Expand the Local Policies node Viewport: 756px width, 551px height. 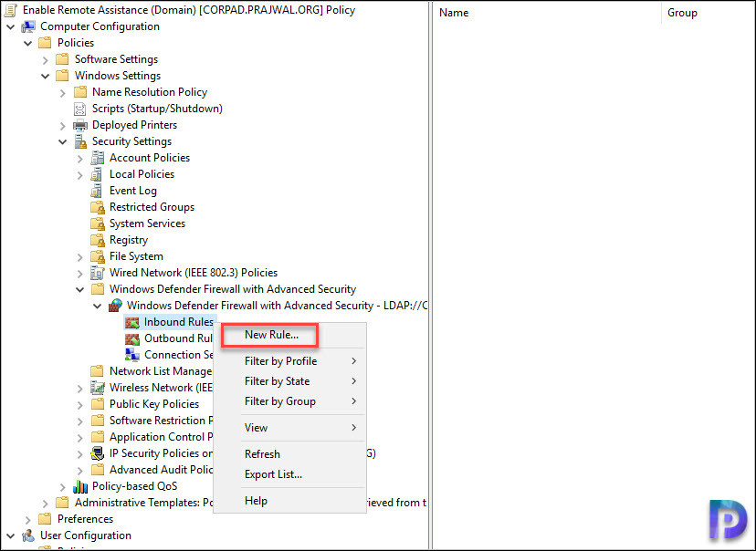point(80,175)
